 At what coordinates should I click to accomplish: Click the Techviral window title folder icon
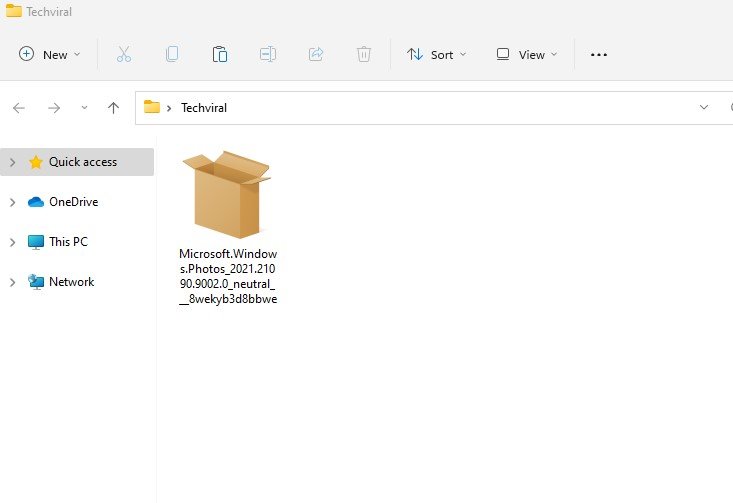(14, 10)
